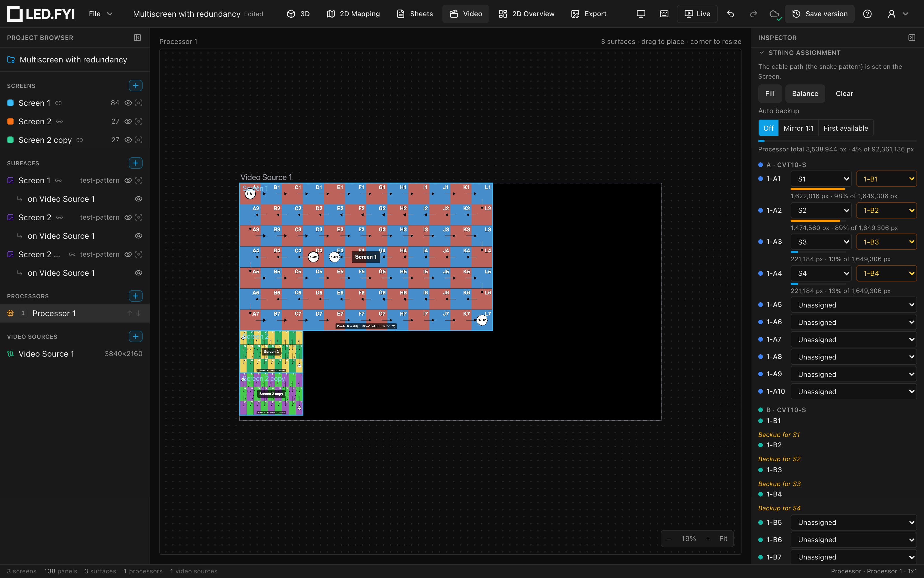Click the keyboard shortcuts icon in toolbar

coord(664,14)
